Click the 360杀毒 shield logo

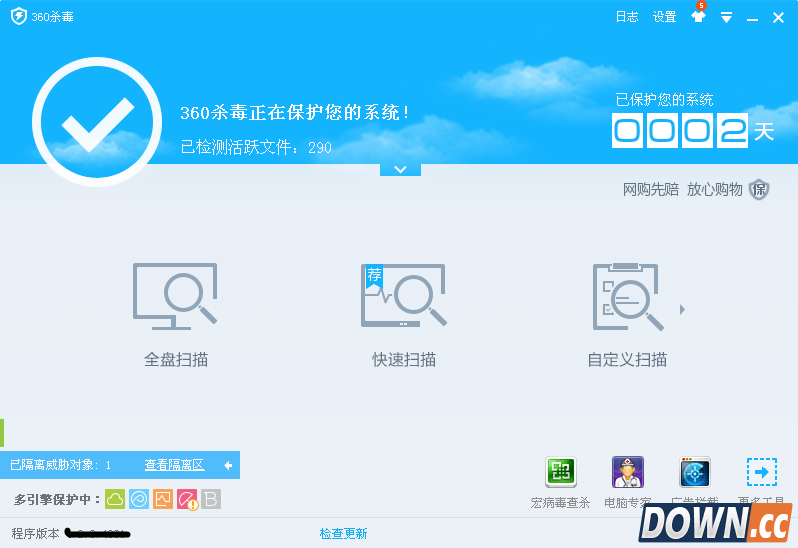tap(19, 16)
